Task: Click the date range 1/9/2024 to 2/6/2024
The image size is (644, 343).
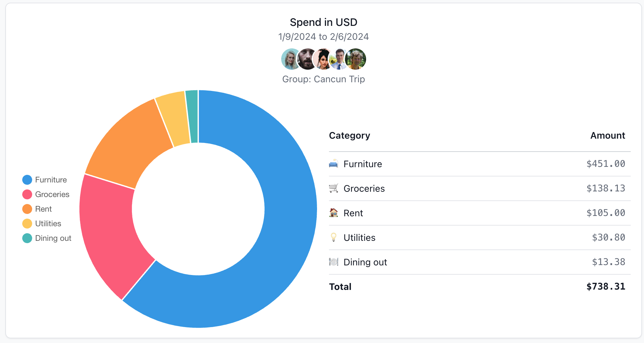Action: pyautogui.click(x=323, y=36)
